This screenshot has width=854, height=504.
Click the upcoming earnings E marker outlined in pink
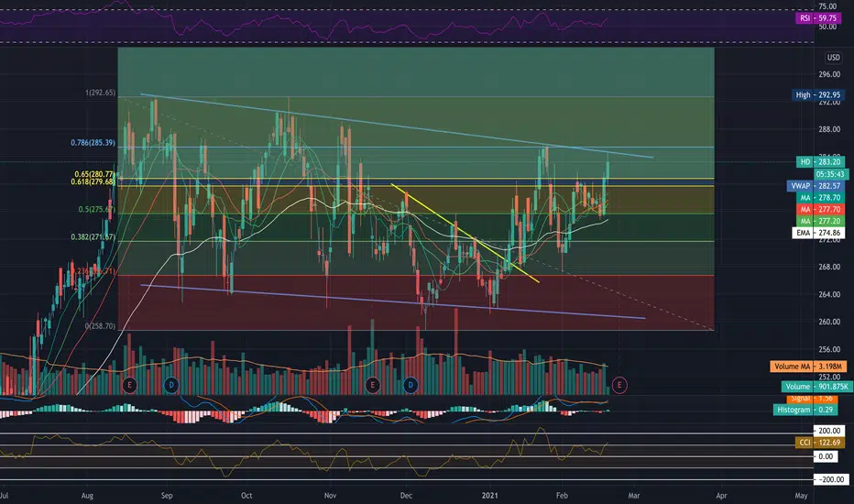(619, 385)
